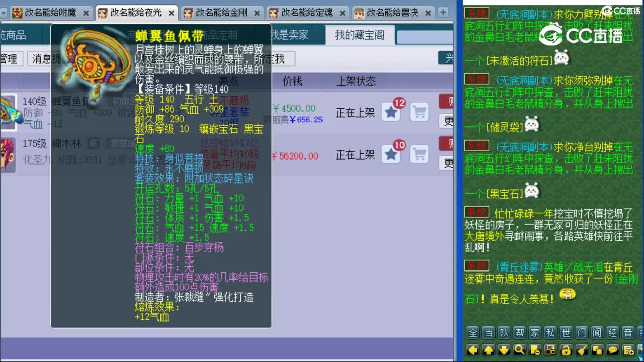Add the 56200.00 item to cart

419,154
